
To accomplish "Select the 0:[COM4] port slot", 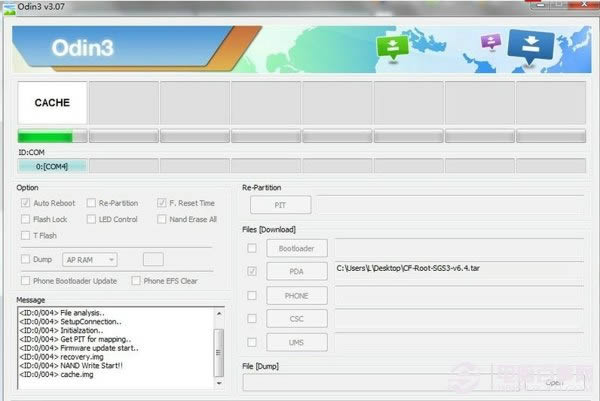I will [x=52, y=166].
